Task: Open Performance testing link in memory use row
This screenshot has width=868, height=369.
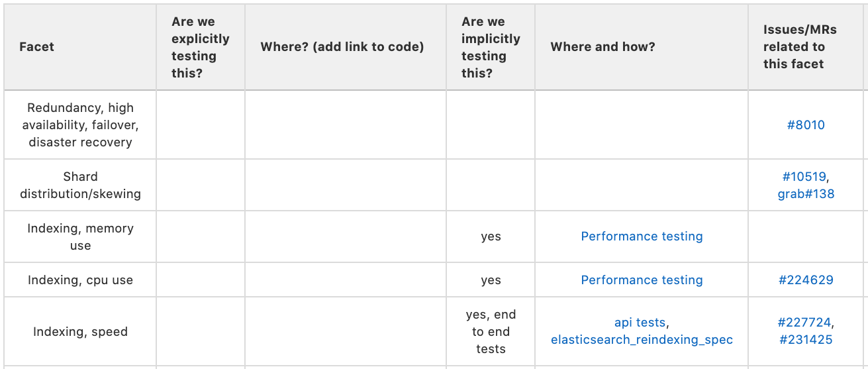Action: pos(642,237)
